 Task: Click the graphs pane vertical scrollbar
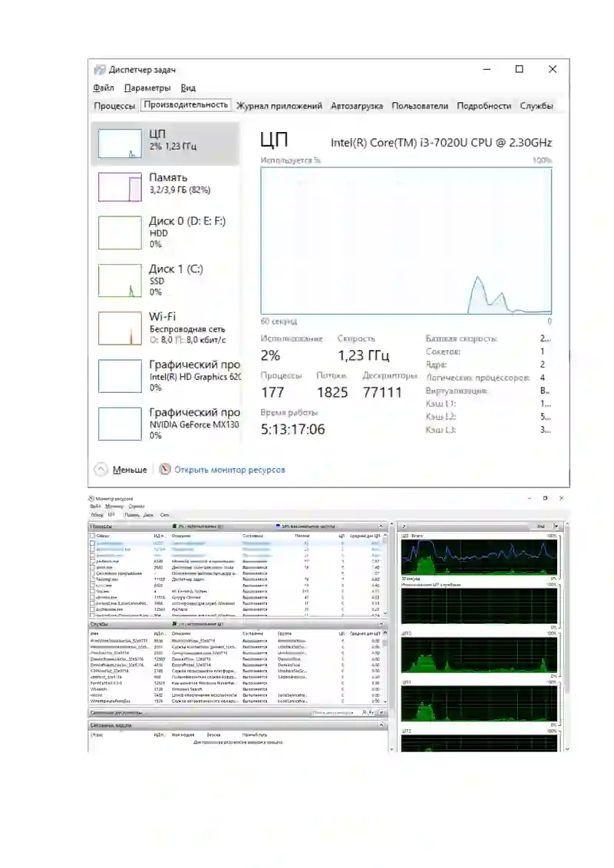(566, 636)
